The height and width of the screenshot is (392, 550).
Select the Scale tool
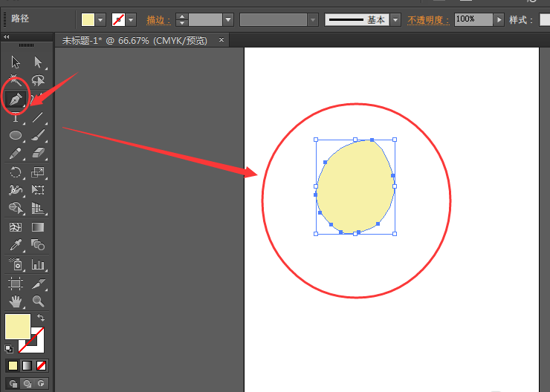(x=38, y=172)
